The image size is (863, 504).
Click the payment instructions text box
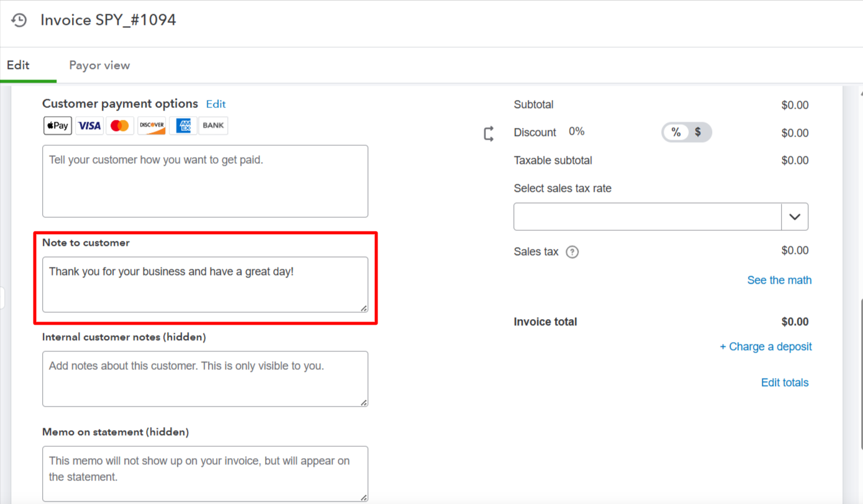[x=205, y=181]
